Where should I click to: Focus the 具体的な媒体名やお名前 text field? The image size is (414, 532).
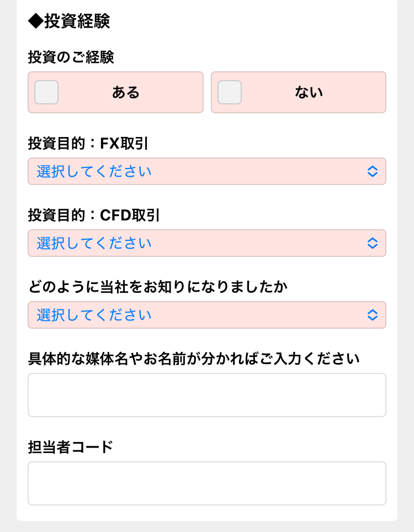[207, 395]
